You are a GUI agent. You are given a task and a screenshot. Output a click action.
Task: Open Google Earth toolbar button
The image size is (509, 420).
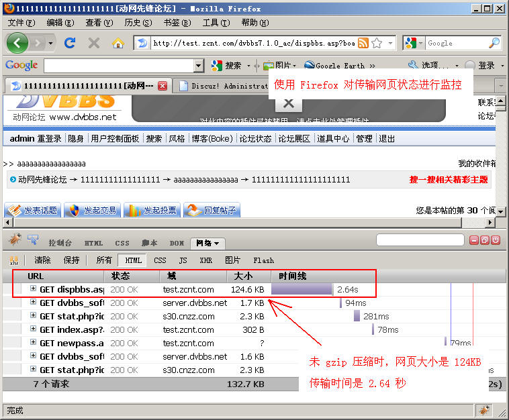click(x=334, y=66)
